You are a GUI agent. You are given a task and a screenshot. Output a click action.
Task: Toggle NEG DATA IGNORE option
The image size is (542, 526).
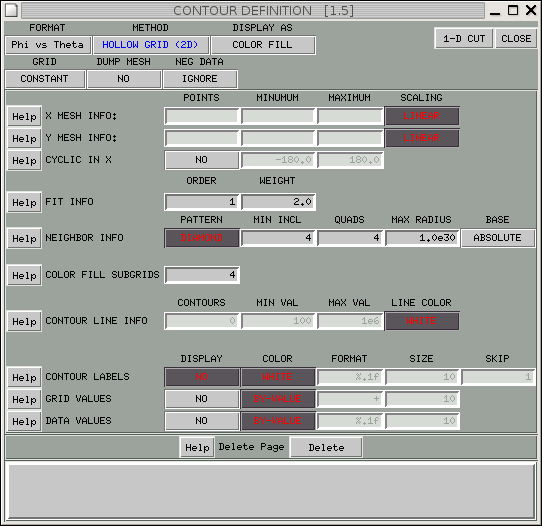click(200, 79)
